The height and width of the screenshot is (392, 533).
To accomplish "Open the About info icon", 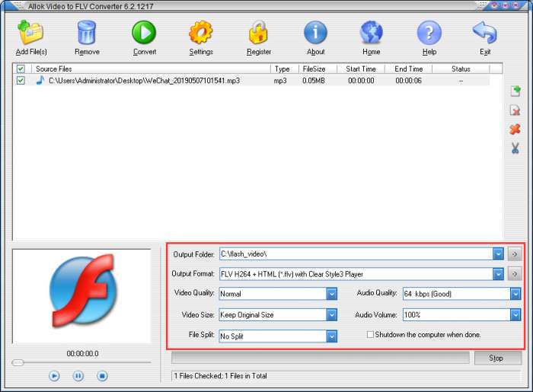I will coord(315,32).
